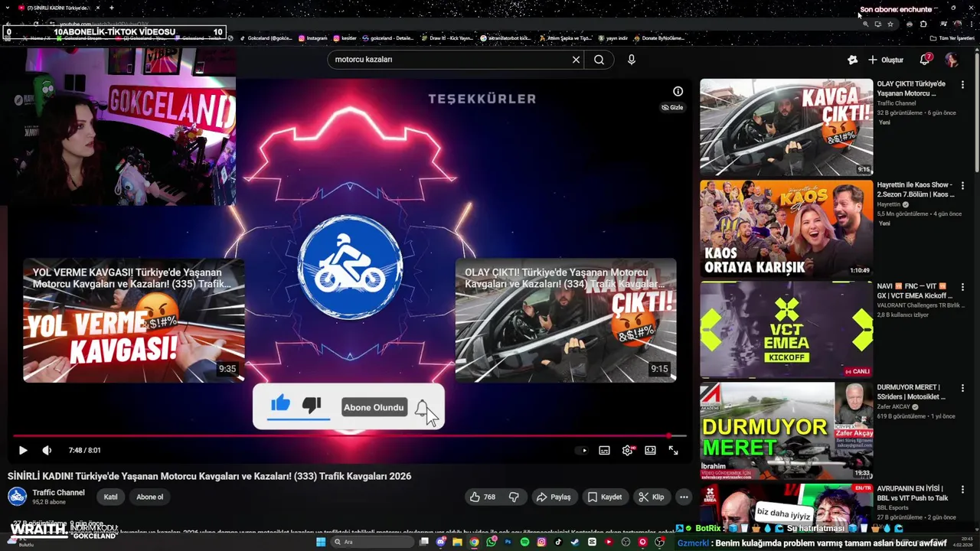
Task: Toggle subtitles with the captions icon
Action: (604, 450)
